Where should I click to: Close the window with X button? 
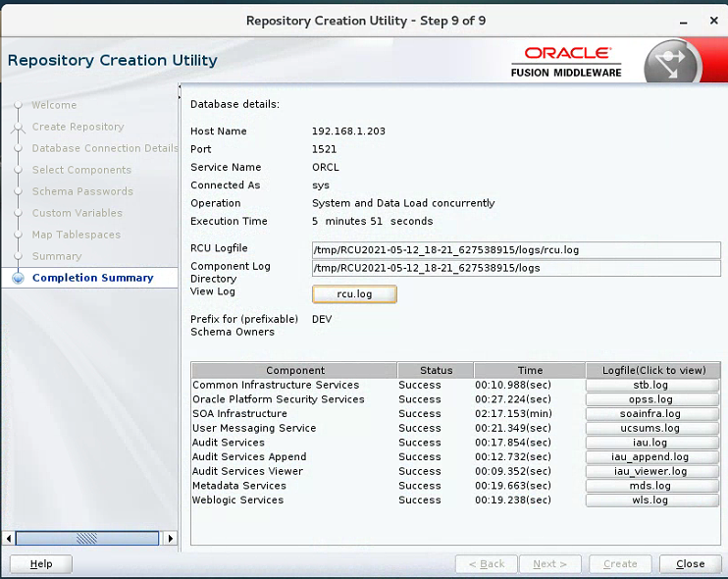(714, 21)
